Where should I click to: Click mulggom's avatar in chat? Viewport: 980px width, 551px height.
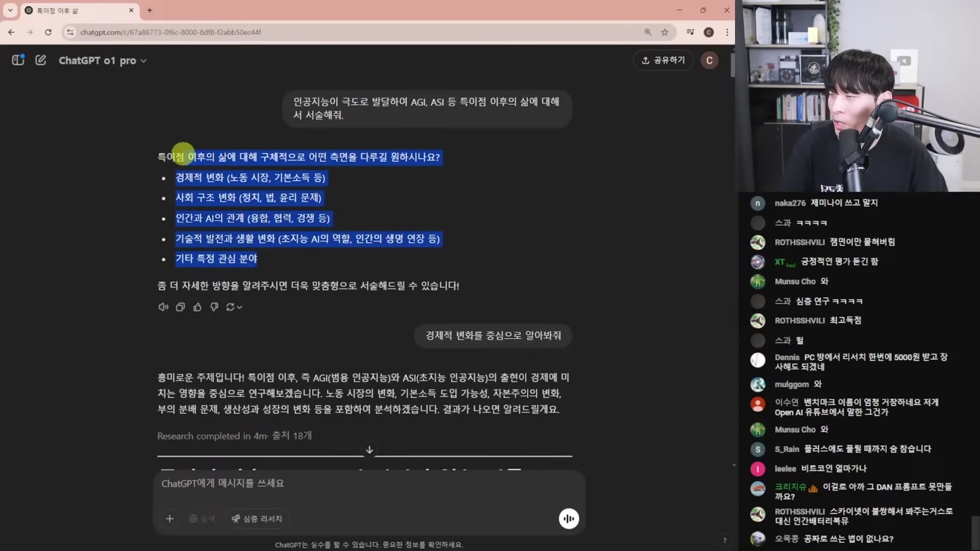point(758,384)
